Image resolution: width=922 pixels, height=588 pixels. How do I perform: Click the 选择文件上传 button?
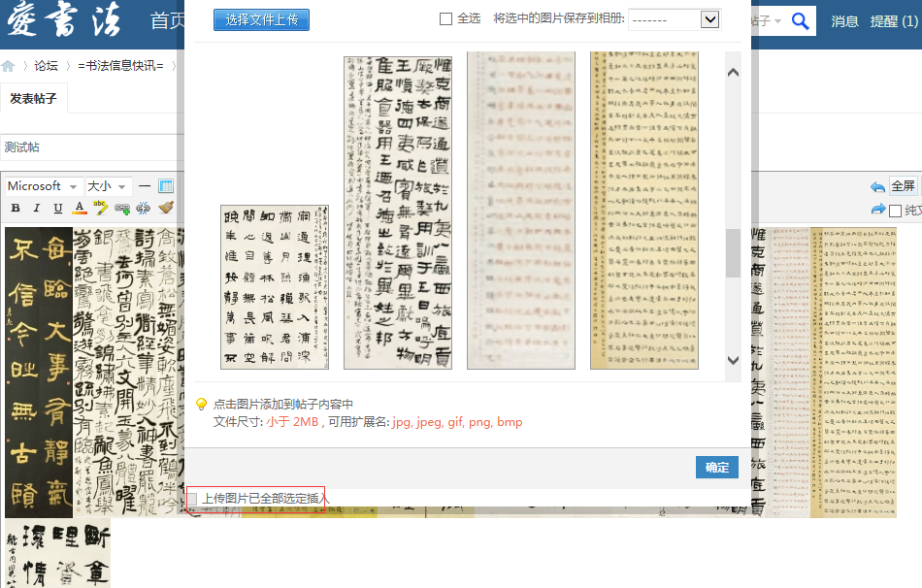pos(261,20)
